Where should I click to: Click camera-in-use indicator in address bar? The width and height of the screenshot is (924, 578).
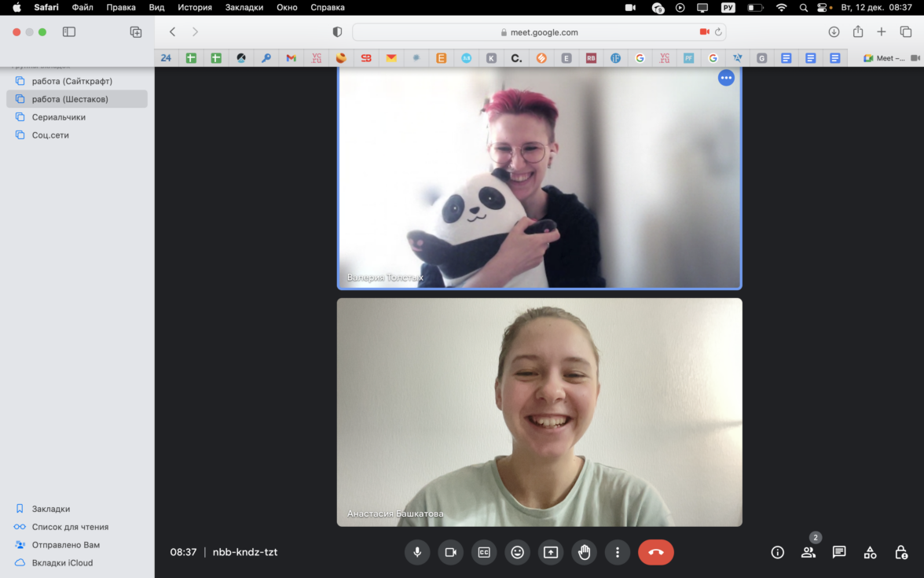tap(704, 31)
